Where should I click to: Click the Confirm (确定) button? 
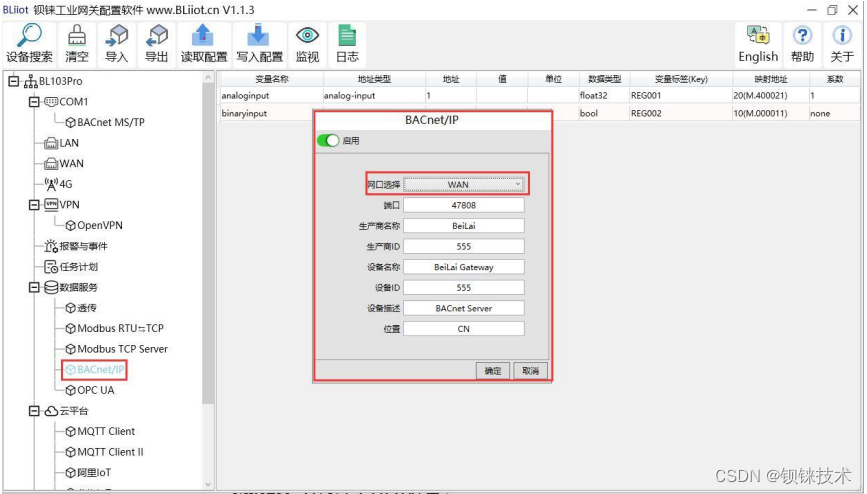coord(493,370)
